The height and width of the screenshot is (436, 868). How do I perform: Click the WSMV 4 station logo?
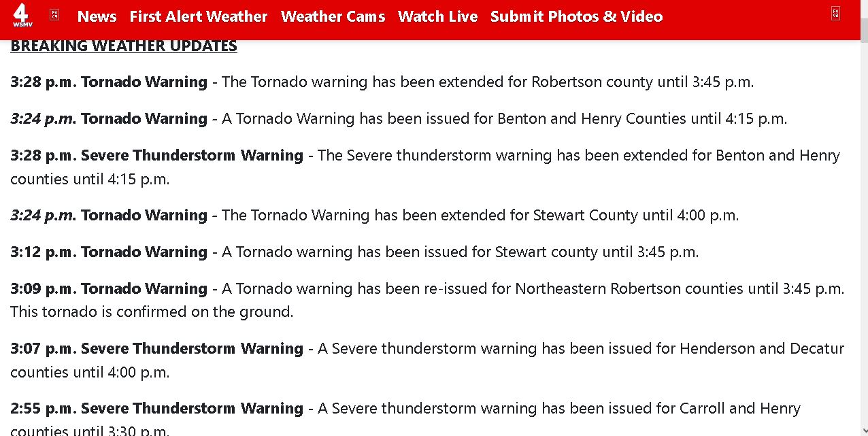click(22, 16)
